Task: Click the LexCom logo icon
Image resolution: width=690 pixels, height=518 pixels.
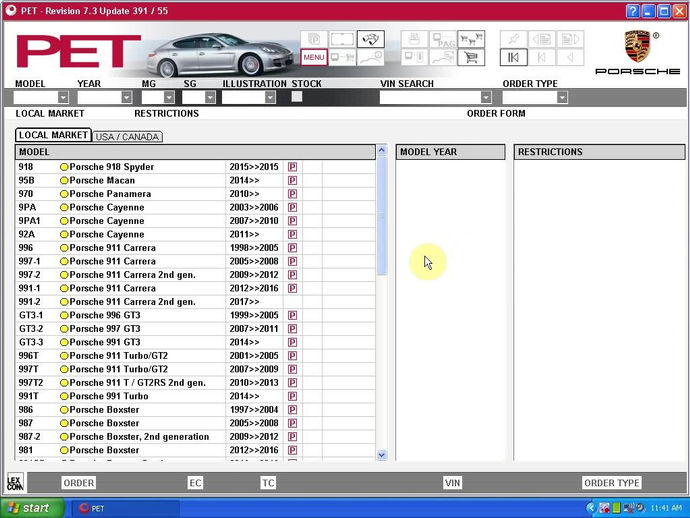Action: pyautogui.click(x=15, y=483)
